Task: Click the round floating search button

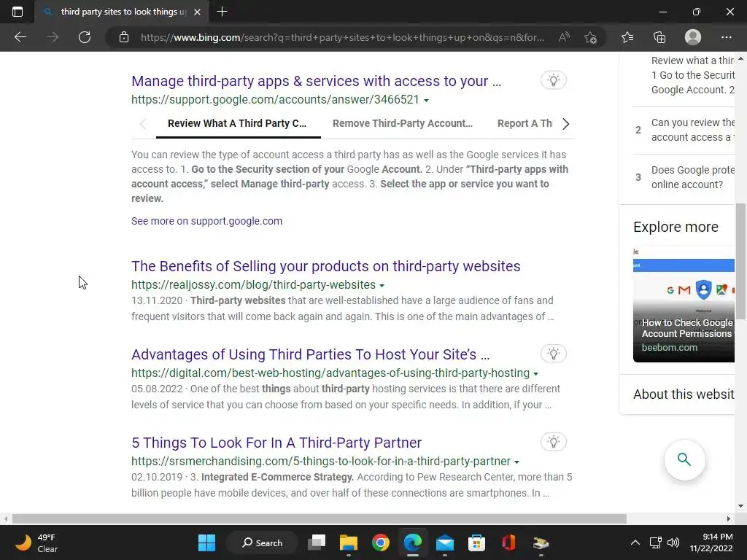Action: tap(684, 459)
